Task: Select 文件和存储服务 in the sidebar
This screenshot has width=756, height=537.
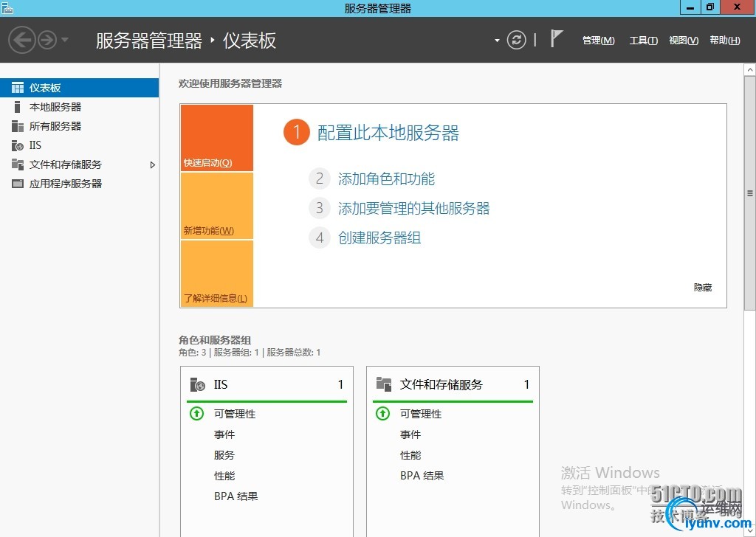Action: pos(79,164)
